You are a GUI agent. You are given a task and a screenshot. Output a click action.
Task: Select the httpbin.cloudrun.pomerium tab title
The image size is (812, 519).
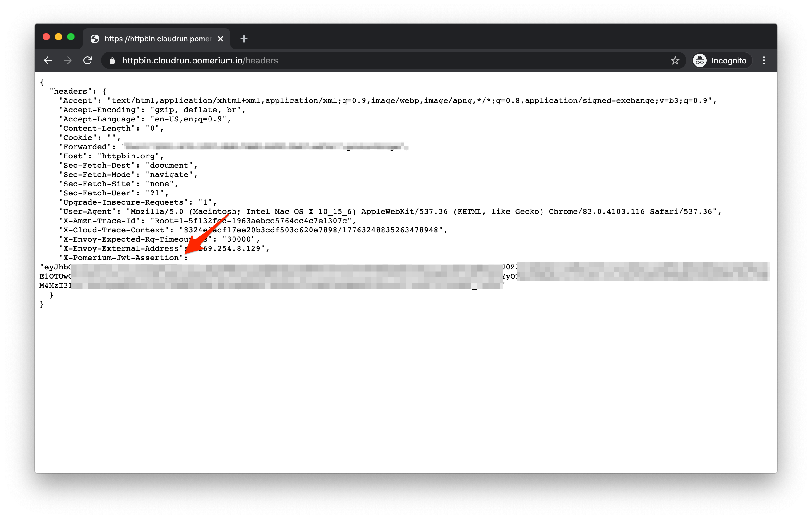[x=158, y=39]
